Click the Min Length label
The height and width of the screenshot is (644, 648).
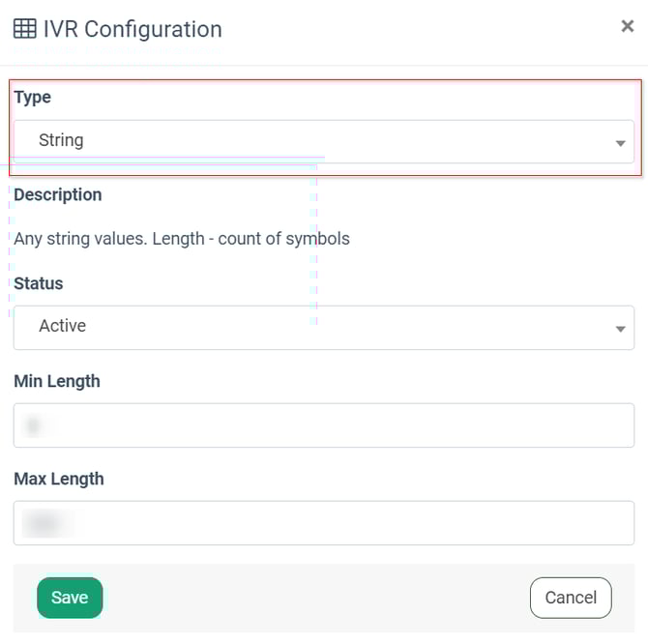(57, 381)
